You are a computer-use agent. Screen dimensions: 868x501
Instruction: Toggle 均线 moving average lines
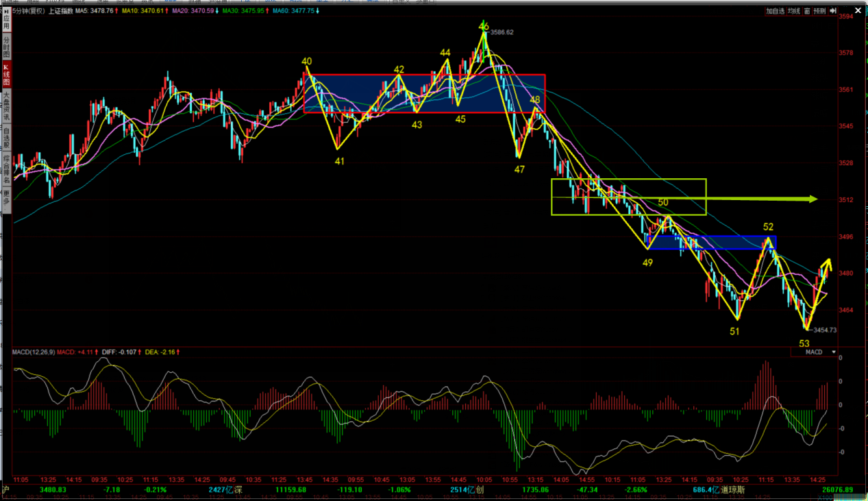click(794, 11)
